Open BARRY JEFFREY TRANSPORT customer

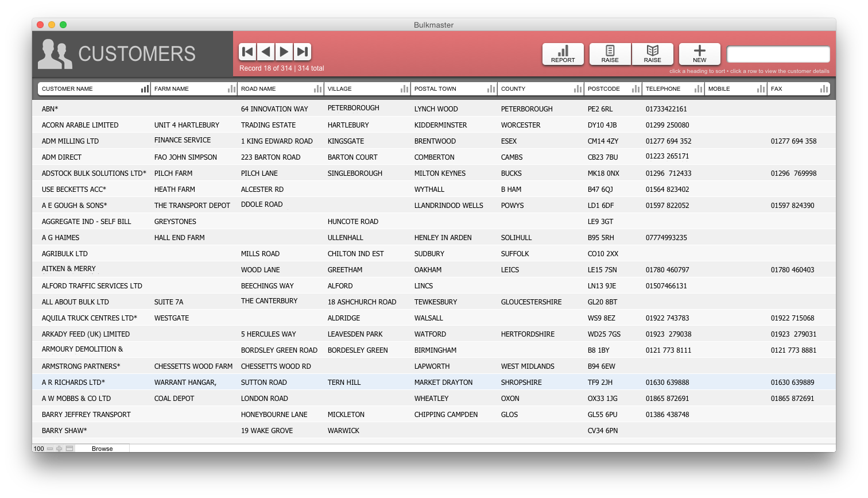[434, 414]
